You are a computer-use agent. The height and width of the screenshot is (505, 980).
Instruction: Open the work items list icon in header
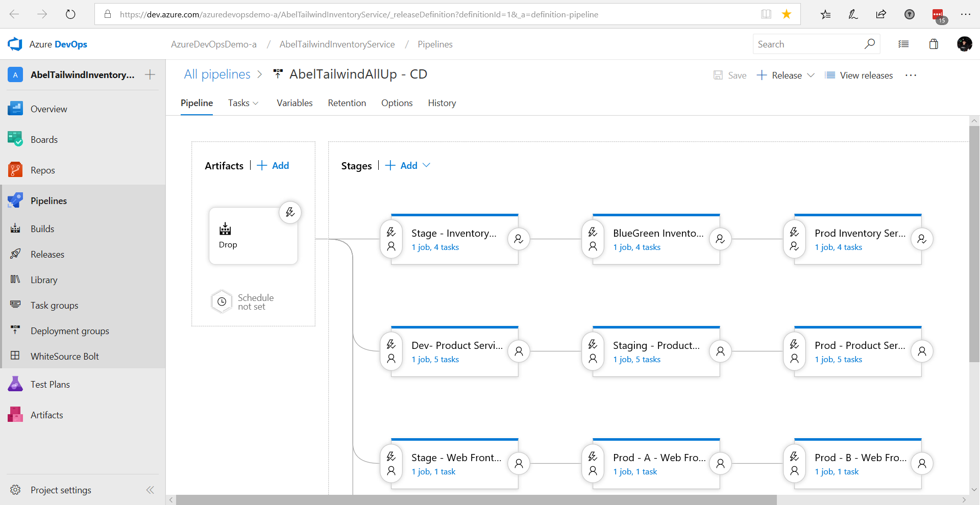point(903,44)
